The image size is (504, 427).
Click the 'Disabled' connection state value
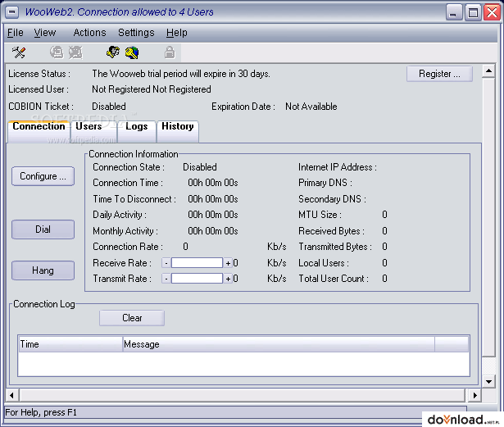point(200,167)
